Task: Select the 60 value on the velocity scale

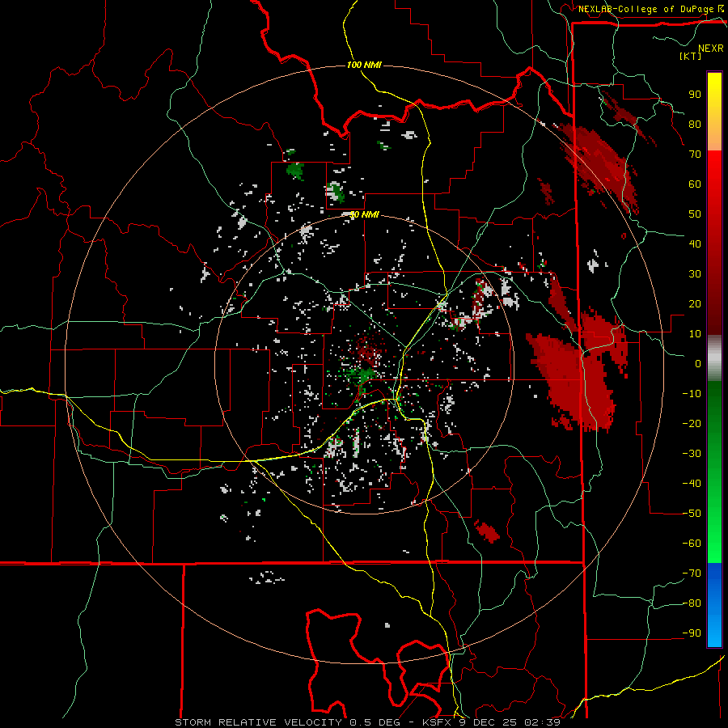Action: (695, 184)
